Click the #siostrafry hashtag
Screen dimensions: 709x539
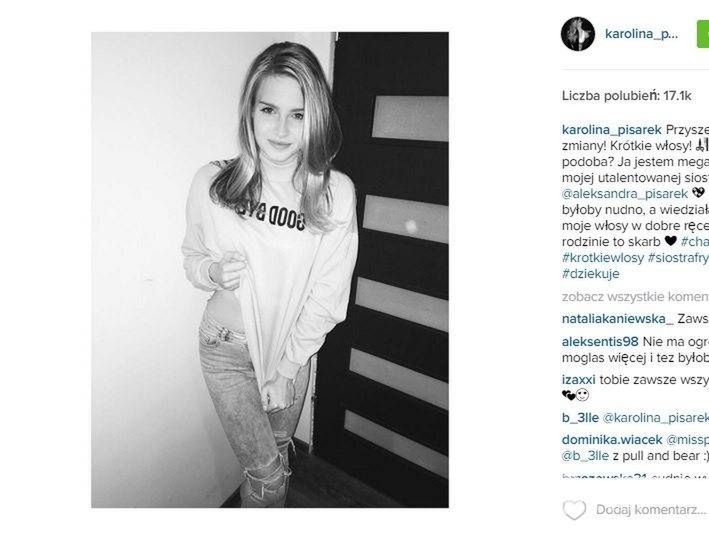click(x=678, y=258)
